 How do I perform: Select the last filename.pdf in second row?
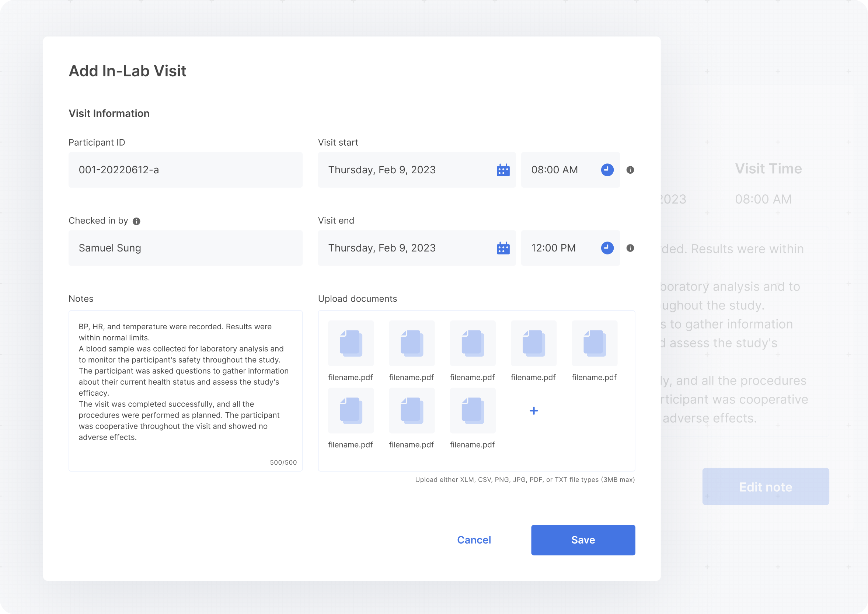473,410
